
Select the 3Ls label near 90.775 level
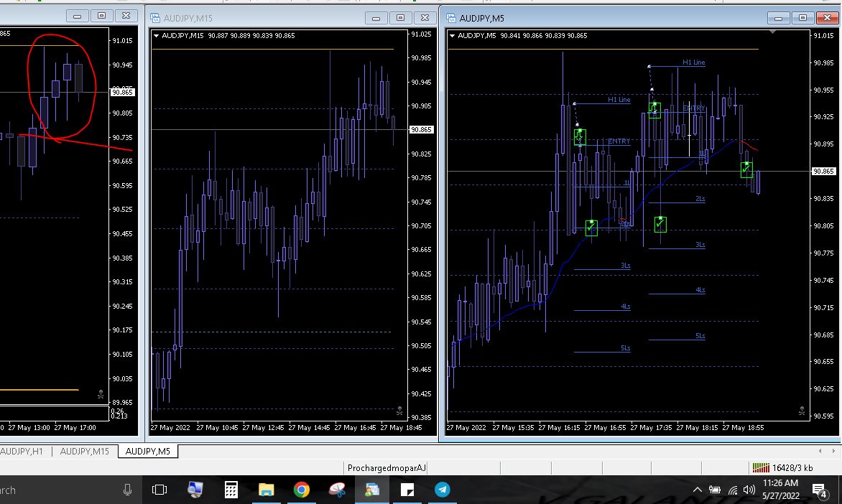[700, 245]
